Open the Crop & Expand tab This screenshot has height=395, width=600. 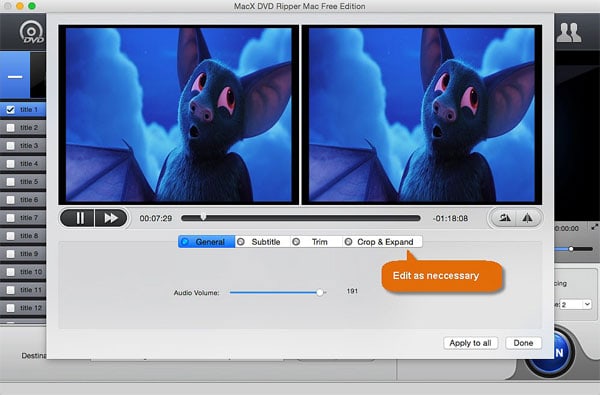pos(383,242)
